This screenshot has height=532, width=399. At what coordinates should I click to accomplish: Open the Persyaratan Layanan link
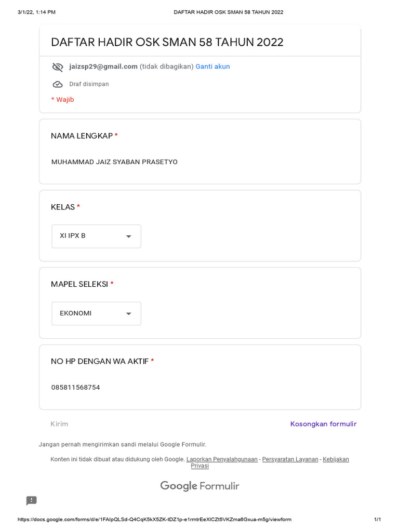290,459
